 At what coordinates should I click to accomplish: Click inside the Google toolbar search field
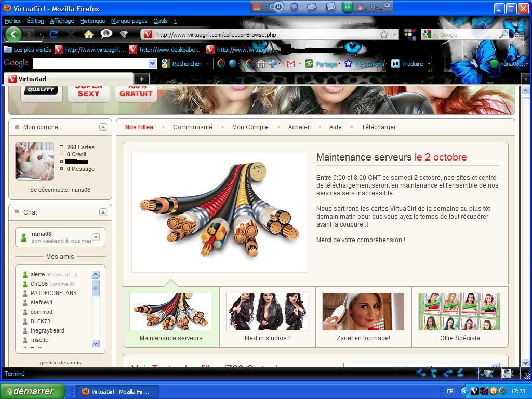(x=90, y=63)
